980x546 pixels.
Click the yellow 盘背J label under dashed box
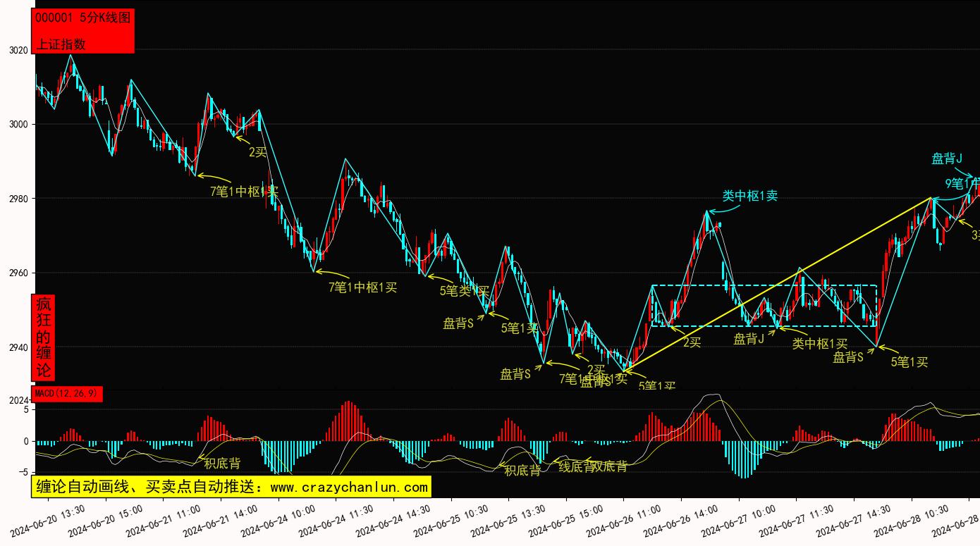coord(749,339)
